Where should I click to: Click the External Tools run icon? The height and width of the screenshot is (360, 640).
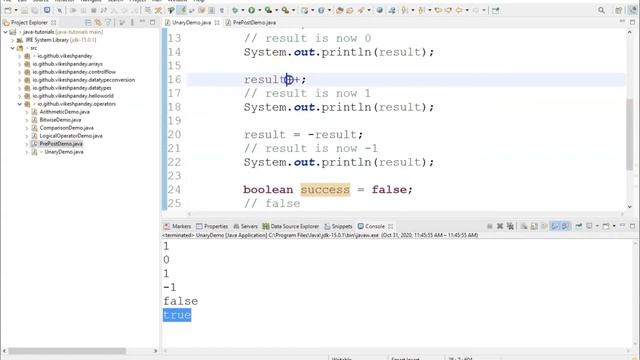285,10
